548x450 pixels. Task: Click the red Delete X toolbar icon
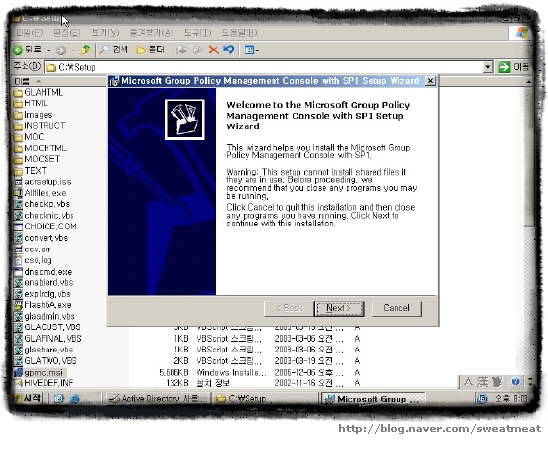coord(214,50)
